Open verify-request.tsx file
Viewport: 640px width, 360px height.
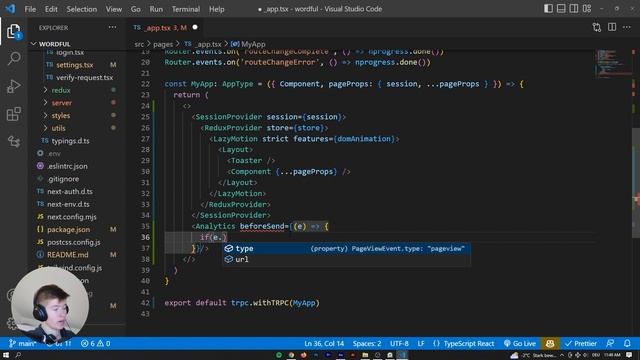click(84, 78)
